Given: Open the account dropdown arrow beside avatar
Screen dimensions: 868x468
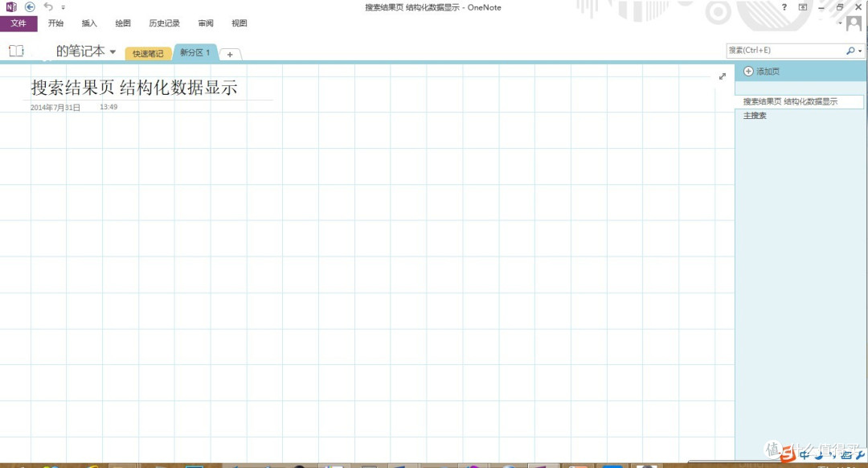Looking at the screenshot, I should (x=841, y=23).
